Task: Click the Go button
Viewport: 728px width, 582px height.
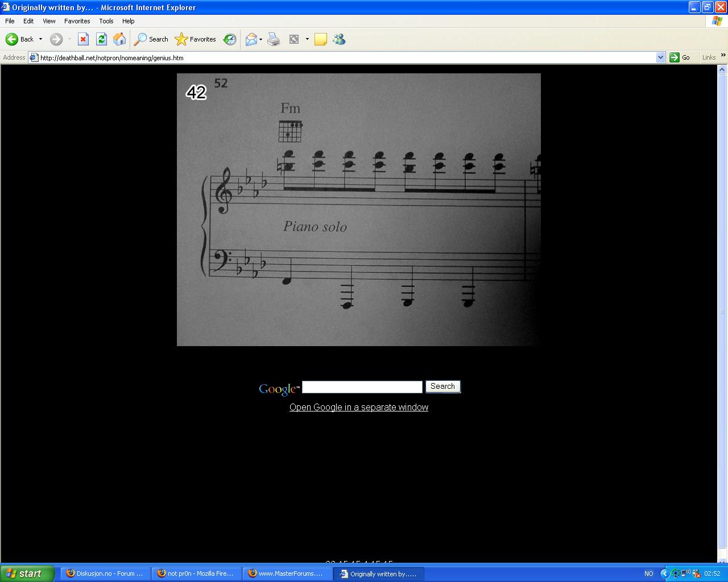Action: (x=680, y=57)
